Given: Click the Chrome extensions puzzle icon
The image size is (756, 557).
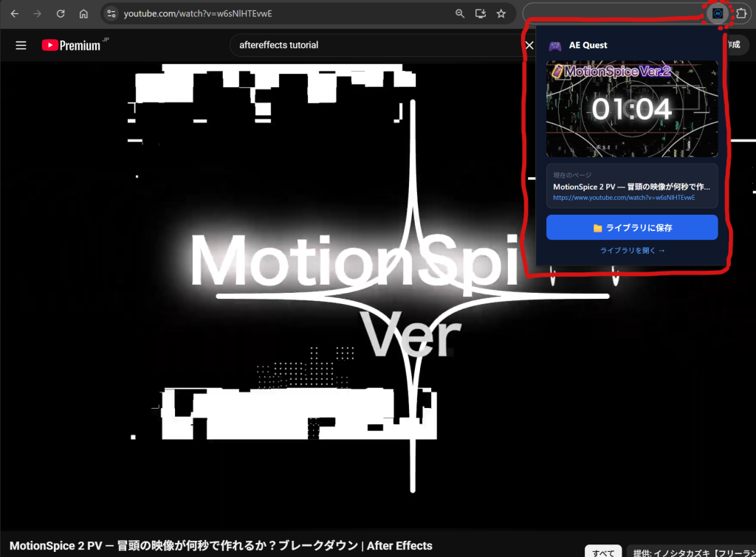Looking at the screenshot, I should click(741, 13).
